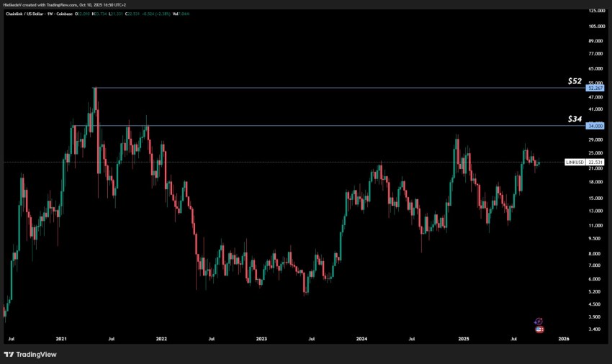612x364 pixels.
Task: Select the horizontal line at the $34 level
Action: point(324,126)
